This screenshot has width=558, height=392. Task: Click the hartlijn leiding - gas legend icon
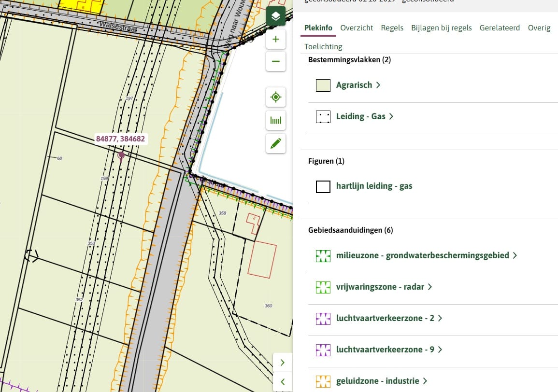tap(323, 186)
